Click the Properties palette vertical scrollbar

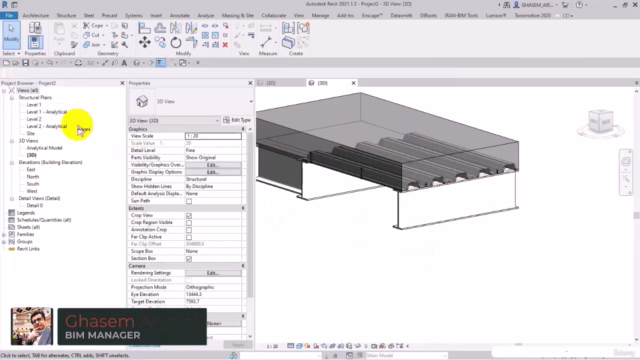tap(250, 216)
